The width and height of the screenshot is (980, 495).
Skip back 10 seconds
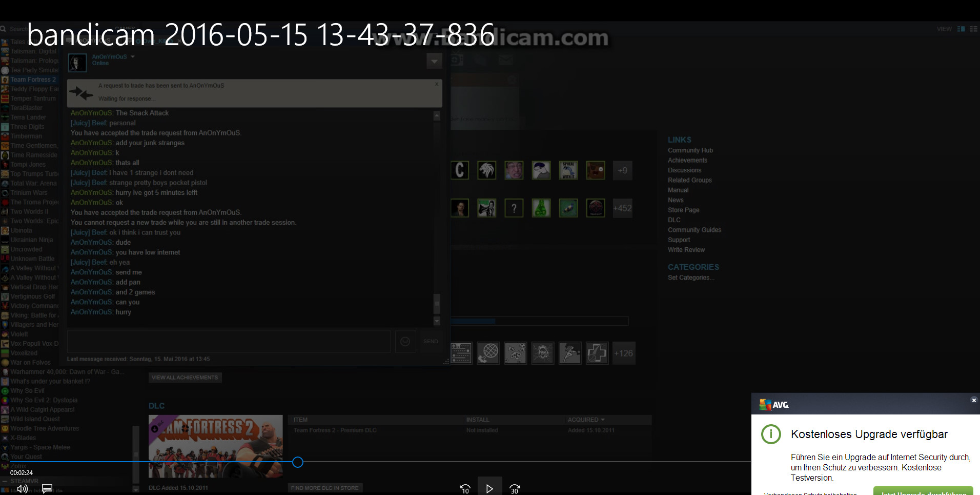465,488
